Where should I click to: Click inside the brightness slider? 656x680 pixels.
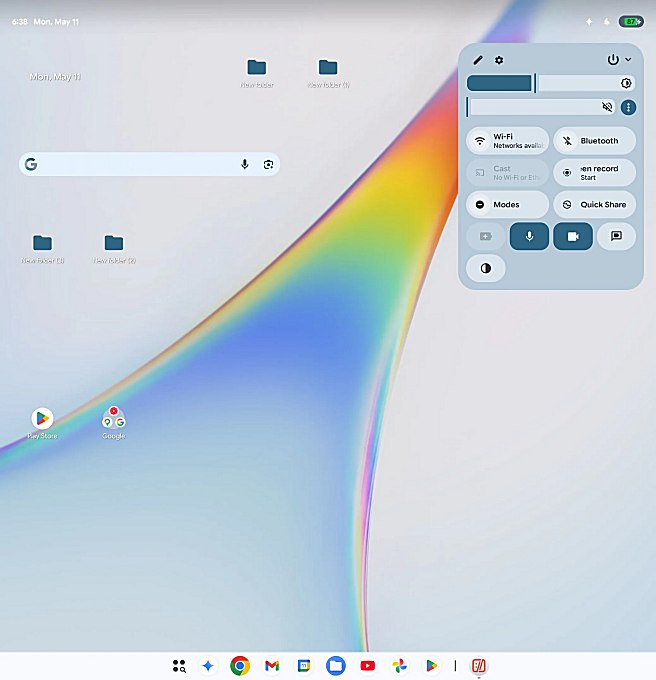[551, 83]
